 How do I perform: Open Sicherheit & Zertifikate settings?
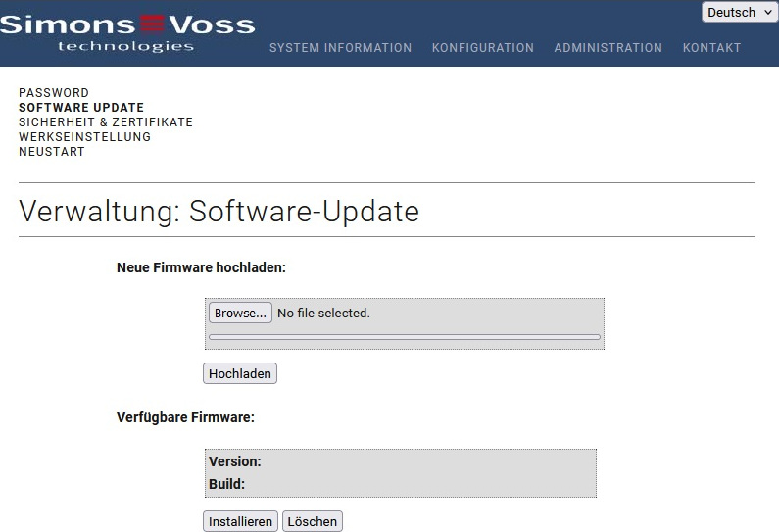106,122
